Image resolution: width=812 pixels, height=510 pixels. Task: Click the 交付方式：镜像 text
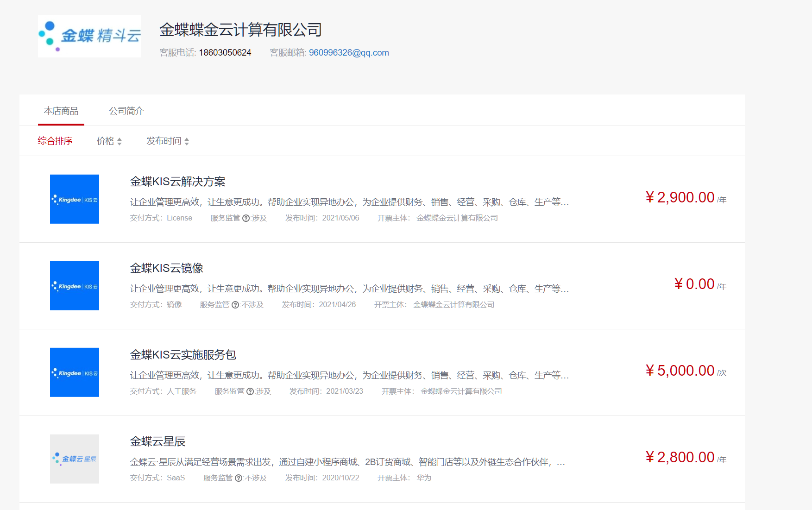coord(156,305)
